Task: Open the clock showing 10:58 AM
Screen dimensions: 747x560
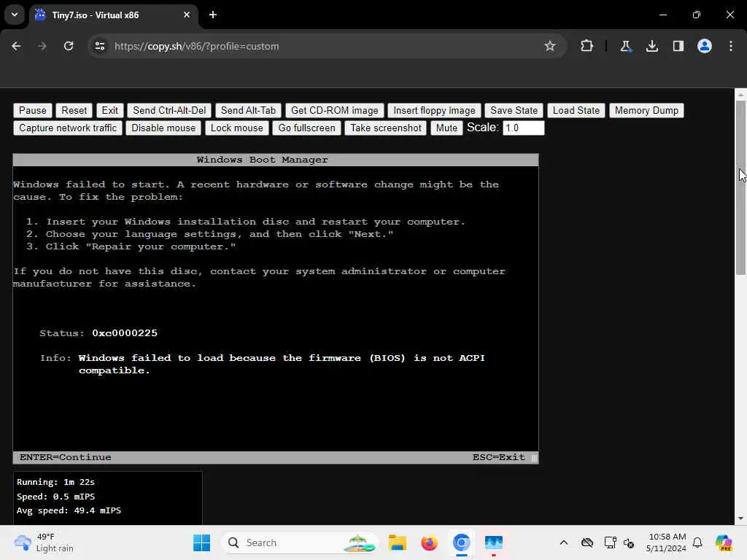Action: pos(666,542)
